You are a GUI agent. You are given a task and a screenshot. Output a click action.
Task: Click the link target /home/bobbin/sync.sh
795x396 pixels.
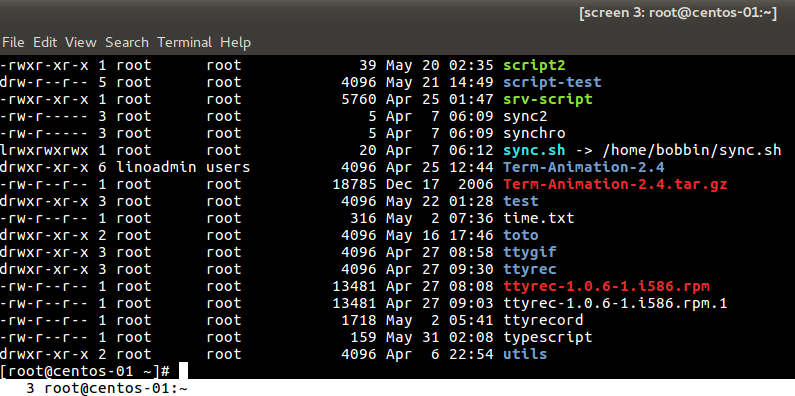pos(692,150)
